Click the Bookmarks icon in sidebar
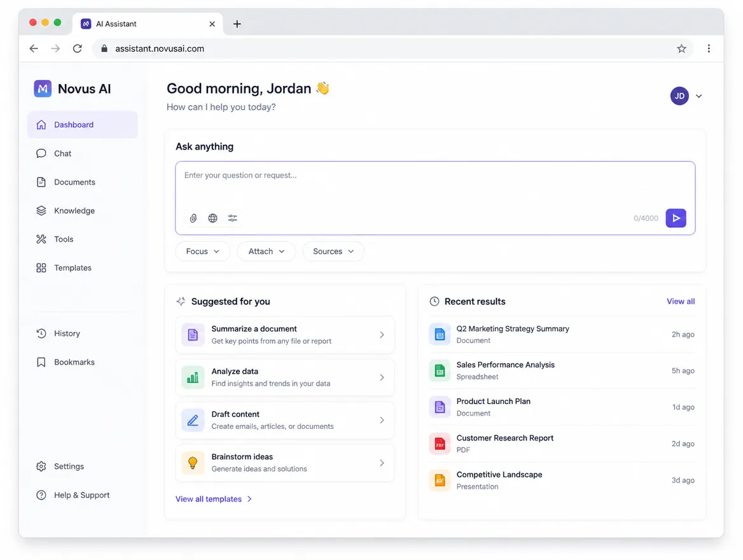Viewport: 743px width, 560px height. pos(41,362)
